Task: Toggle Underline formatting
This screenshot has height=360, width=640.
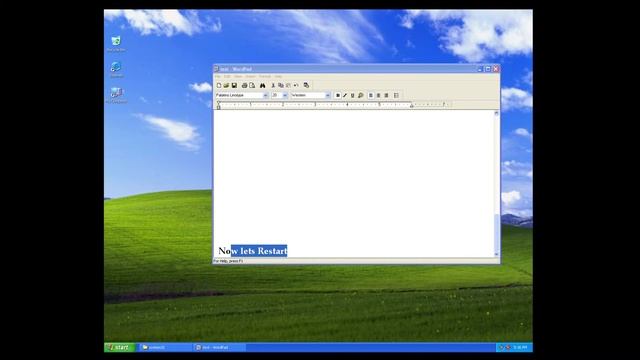Action: click(x=353, y=95)
